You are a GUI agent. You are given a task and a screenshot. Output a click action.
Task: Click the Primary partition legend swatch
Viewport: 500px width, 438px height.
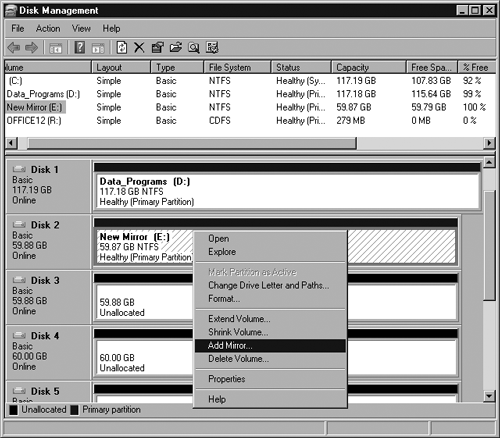coord(75,410)
